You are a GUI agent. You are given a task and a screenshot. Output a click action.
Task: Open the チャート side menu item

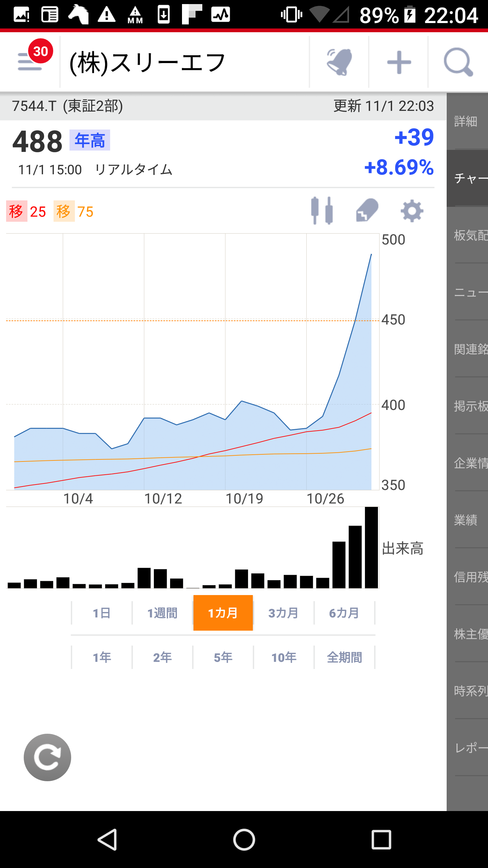pyautogui.click(x=467, y=178)
